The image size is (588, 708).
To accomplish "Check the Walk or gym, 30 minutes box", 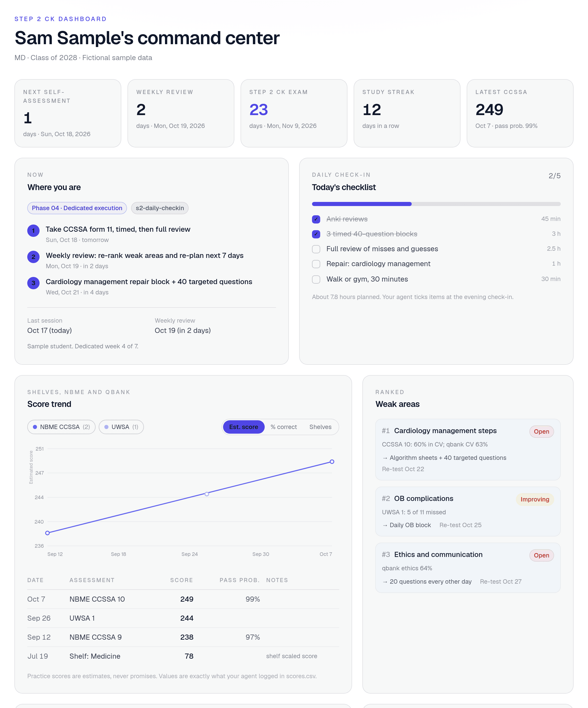I will click(316, 279).
